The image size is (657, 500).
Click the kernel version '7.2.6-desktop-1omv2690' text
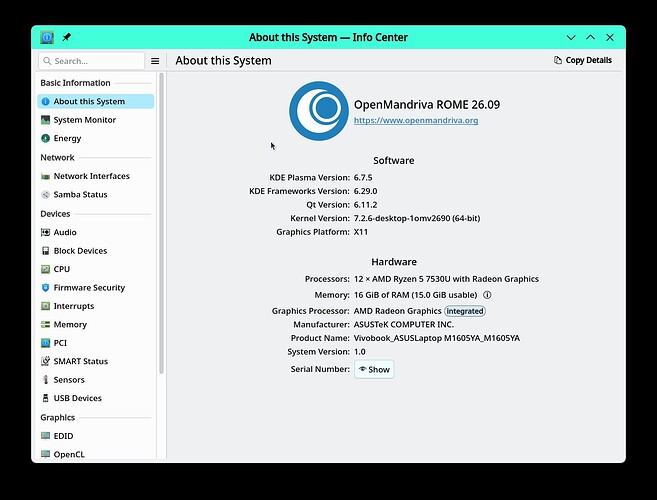402,218
